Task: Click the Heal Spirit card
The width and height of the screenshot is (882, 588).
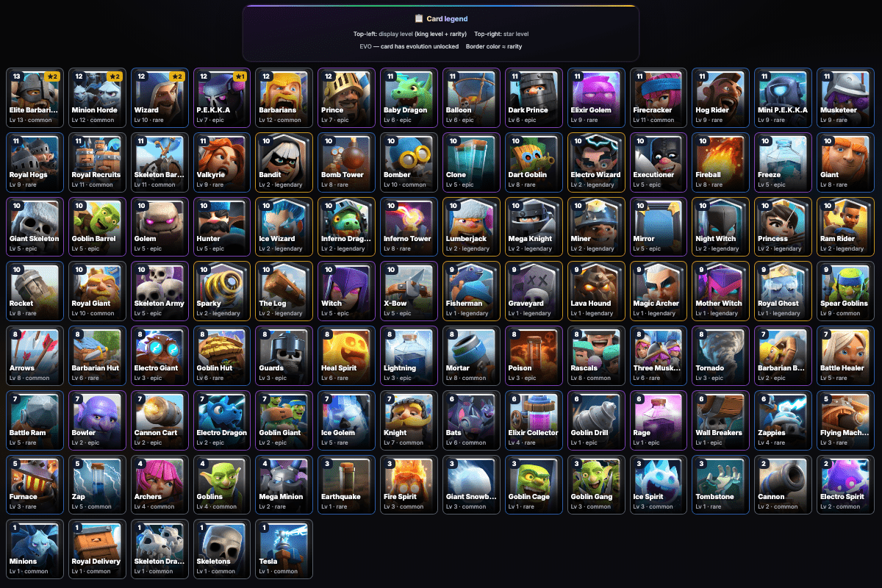Action: pos(346,356)
